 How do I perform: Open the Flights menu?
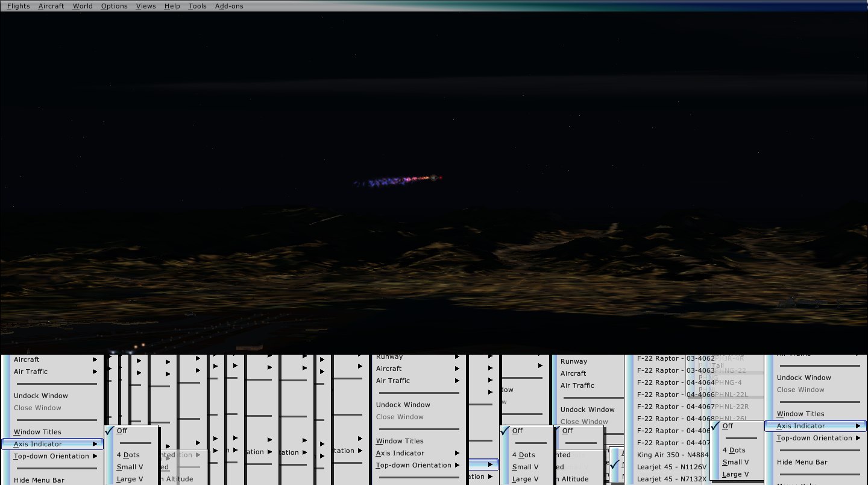pos(18,6)
